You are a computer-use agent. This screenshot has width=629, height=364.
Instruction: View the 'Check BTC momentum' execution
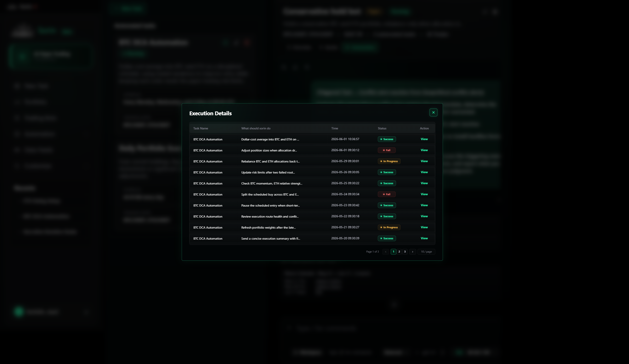coord(424,183)
